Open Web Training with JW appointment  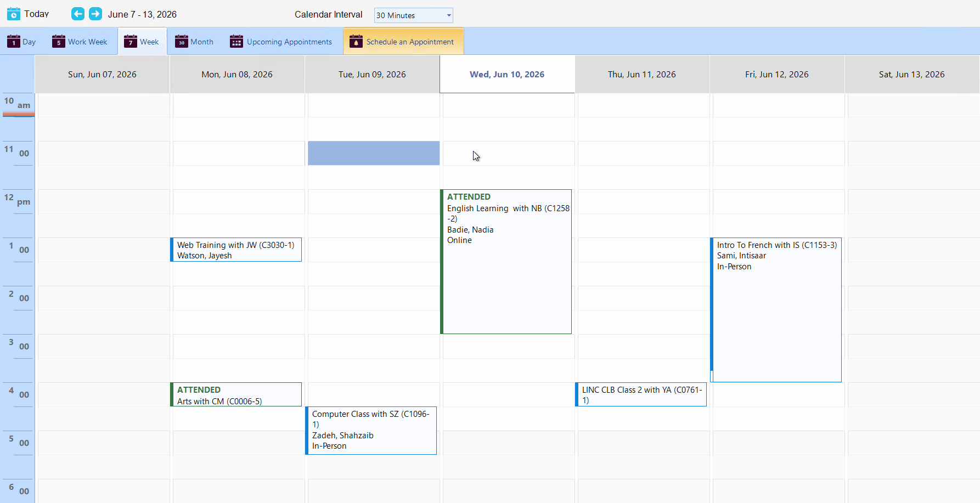pos(236,250)
